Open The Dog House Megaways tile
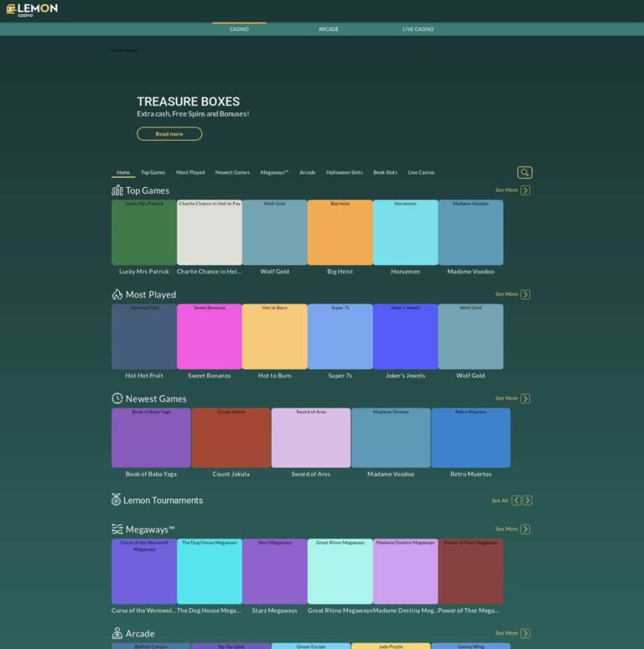 pos(210,572)
